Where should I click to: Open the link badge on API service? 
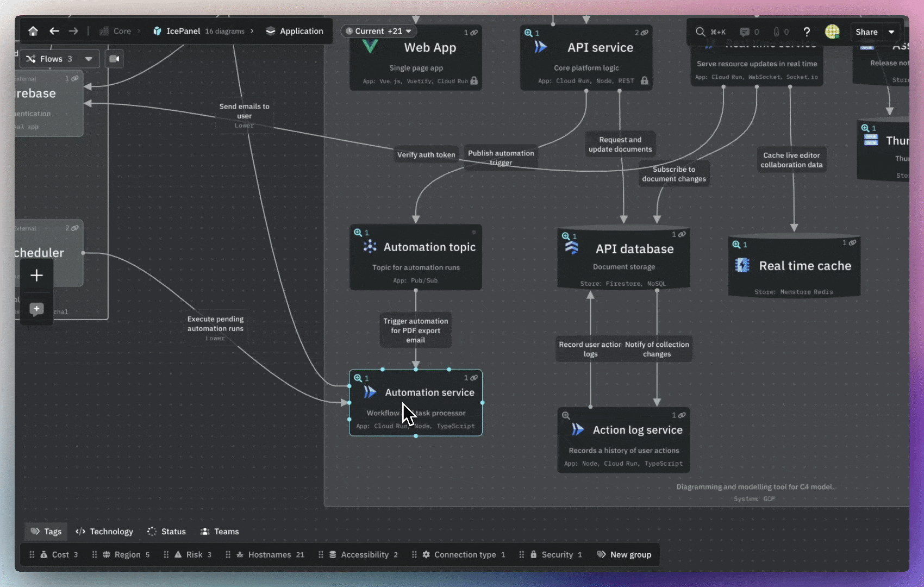click(642, 33)
